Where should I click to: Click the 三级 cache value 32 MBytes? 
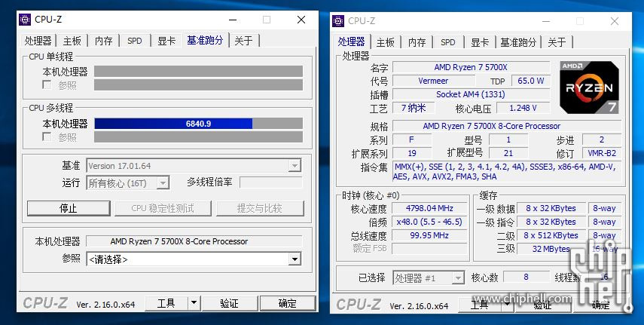[x=551, y=249]
